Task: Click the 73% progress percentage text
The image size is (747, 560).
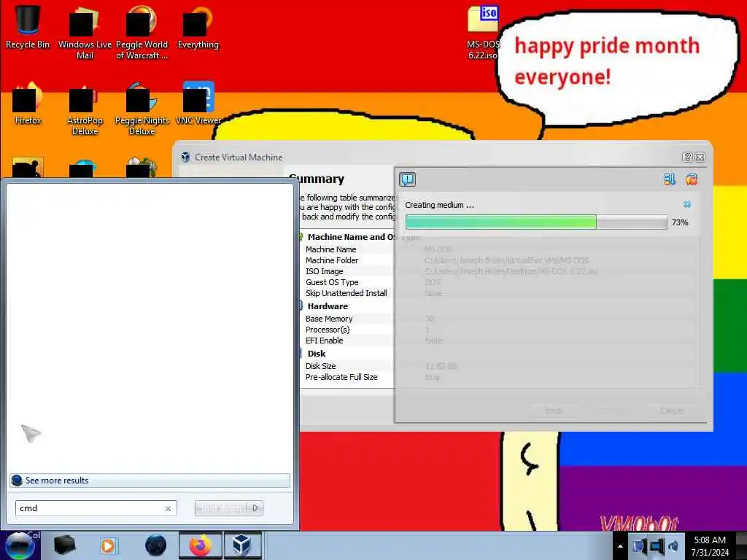Action: [680, 222]
